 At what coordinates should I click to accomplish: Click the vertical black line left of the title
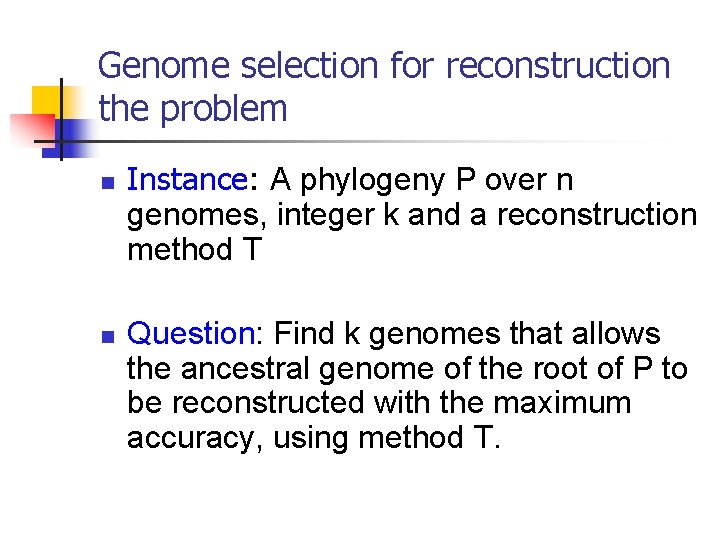point(61,120)
